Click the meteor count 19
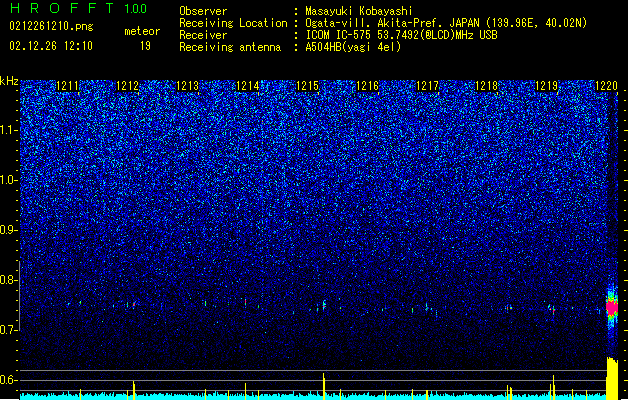Viewport: 629px width, 400px height. point(145,46)
